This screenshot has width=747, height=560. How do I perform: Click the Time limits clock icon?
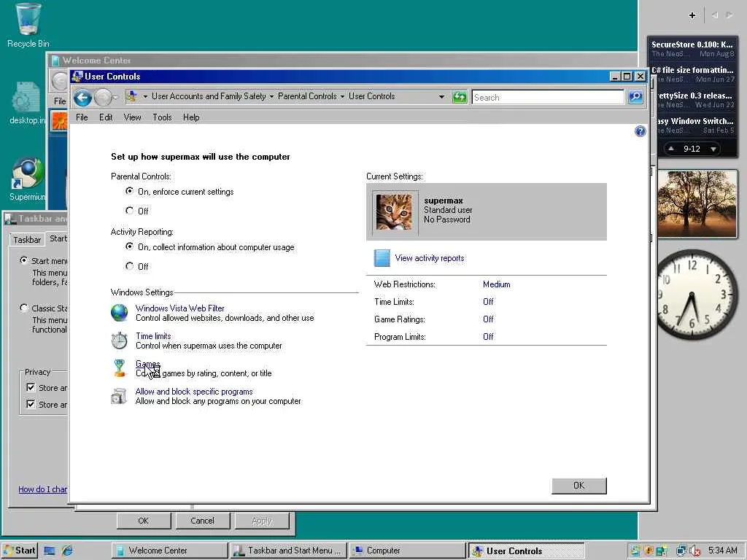(119, 341)
